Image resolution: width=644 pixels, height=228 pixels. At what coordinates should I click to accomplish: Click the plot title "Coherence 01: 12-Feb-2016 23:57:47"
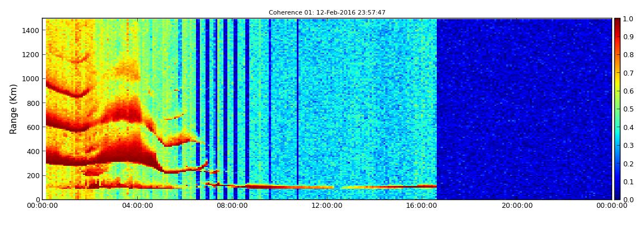327,13
